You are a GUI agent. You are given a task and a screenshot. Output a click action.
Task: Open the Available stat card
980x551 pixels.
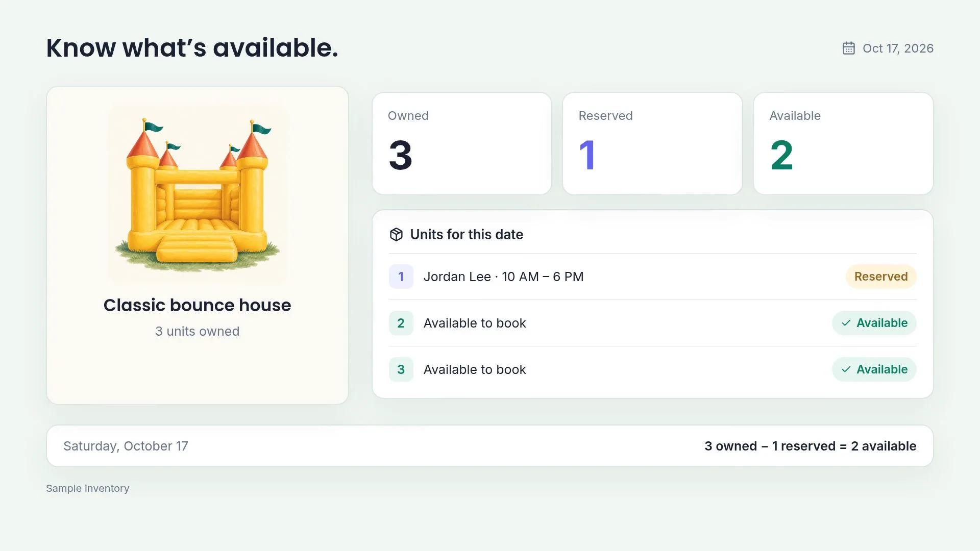pyautogui.click(x=843, y=143)
